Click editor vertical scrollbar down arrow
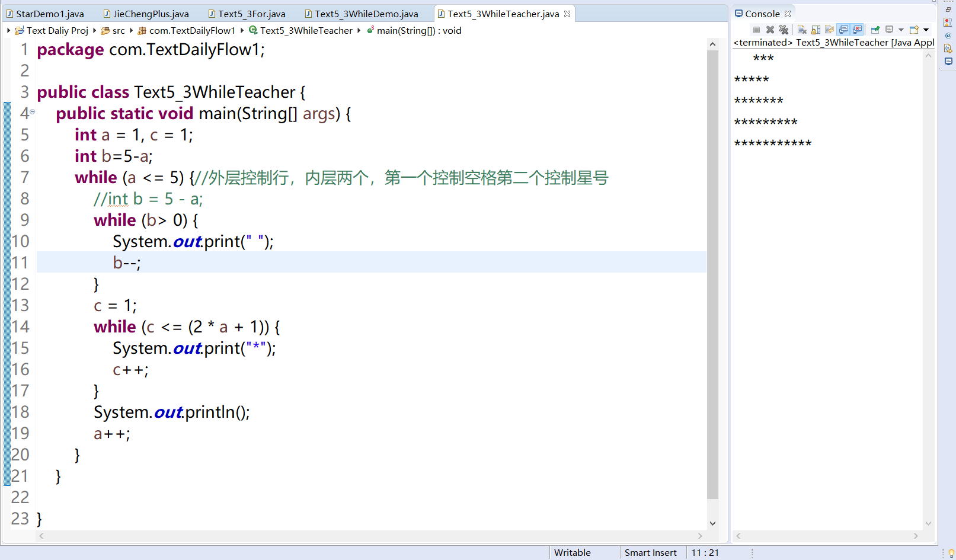This screenshot has height=560, width=956. coord(712,523)
